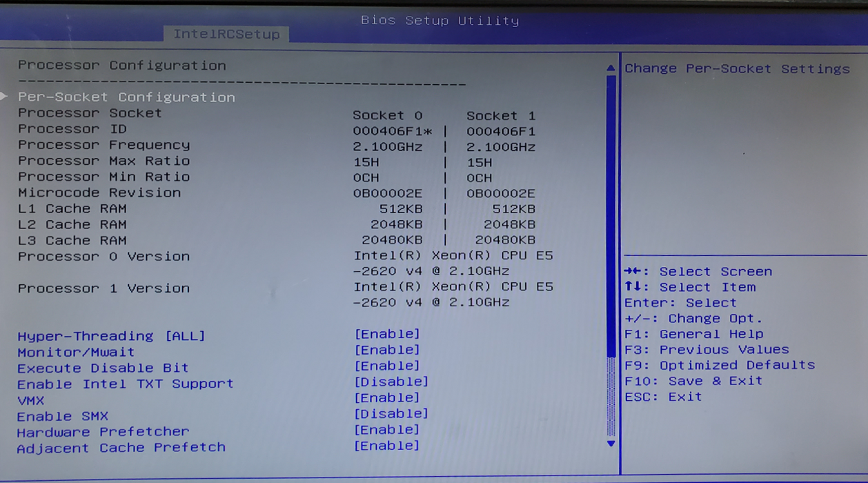Click the '+/-: Change Opt.' hint
Screen dimensions: 868x483
693,318
